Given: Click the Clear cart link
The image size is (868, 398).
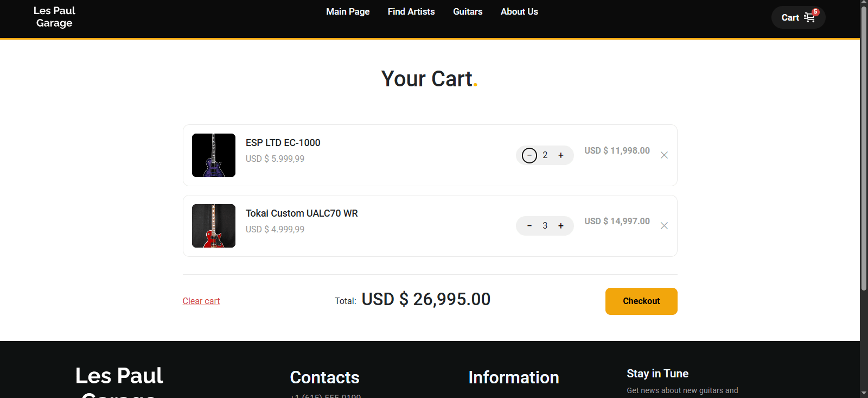Looking at the screenshot, I should (201, 301).
